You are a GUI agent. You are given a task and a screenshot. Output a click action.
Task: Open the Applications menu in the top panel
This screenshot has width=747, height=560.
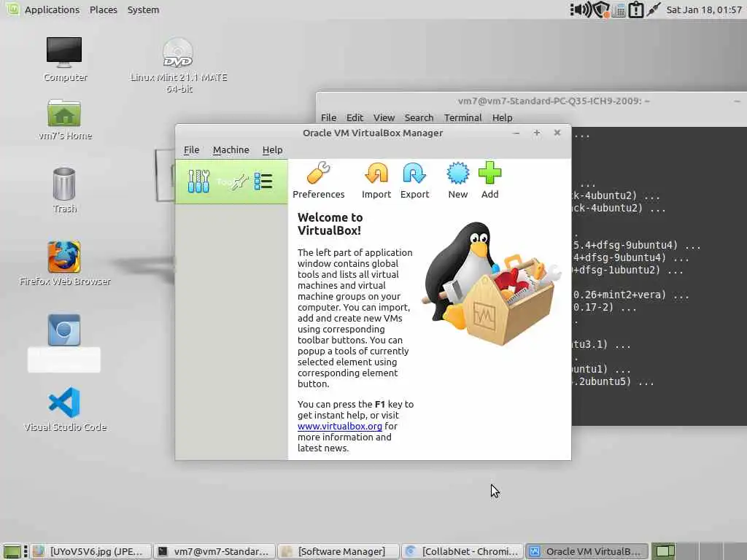[x=52, y=9]
